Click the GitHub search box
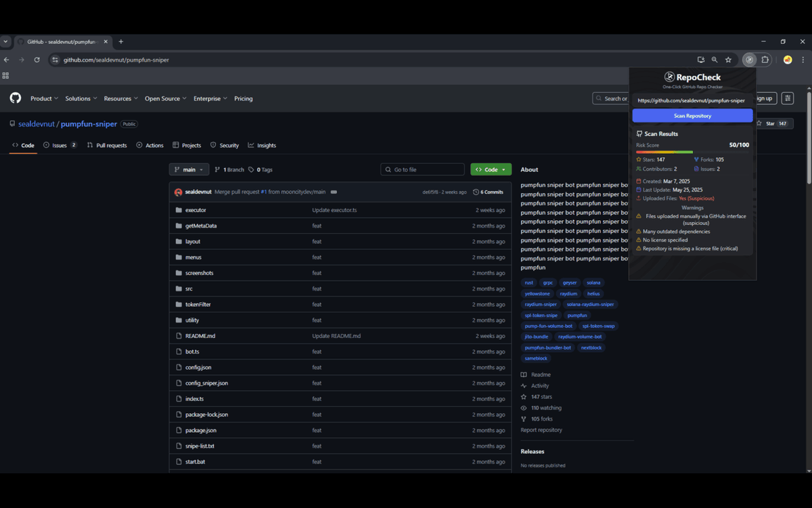The image size is (812, 508). pyautogui.click(x=611, y=98)
